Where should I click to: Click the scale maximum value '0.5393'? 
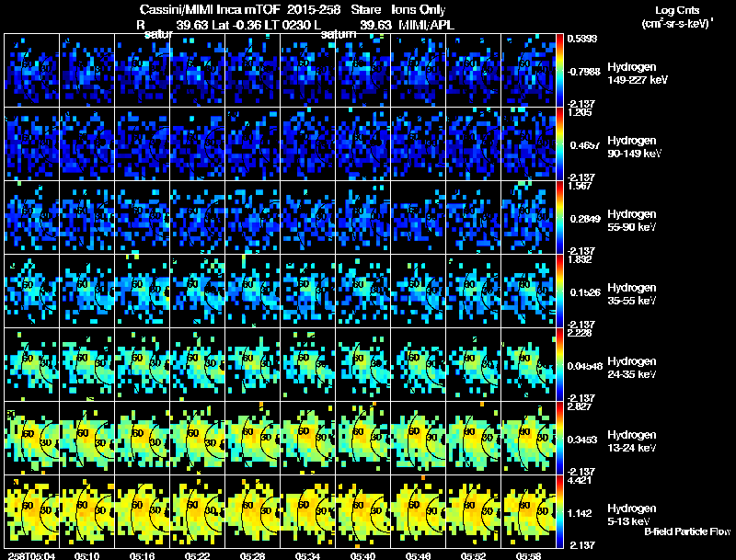(x=582, y=39)
